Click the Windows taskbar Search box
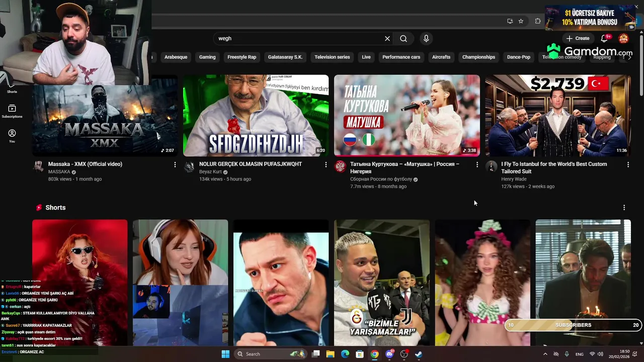Screen dimensions: 644x362 (x=271, y=354)
